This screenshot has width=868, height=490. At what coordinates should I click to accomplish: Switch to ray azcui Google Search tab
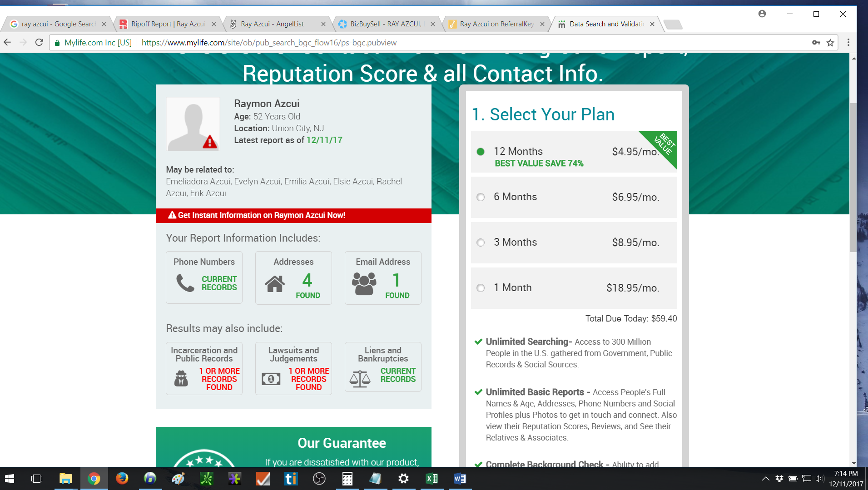coord(58,24)
